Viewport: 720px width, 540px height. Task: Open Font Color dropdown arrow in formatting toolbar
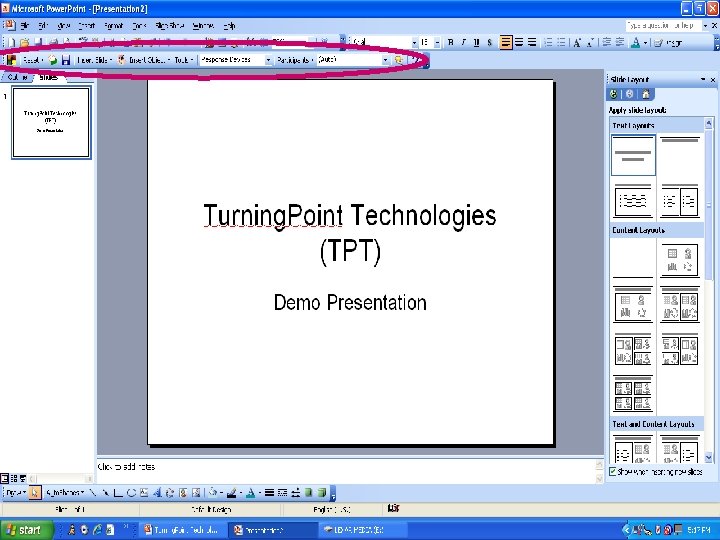click(x=645, y=43)
